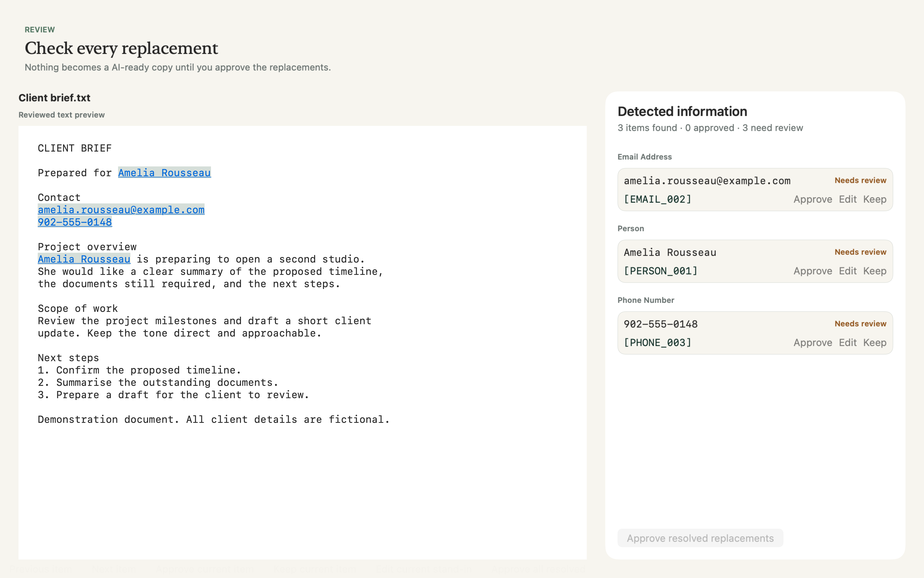The width and height of the screenshot is (924, 578).
Task: Click the [EMAIL_002] placeholder text
Action: (658, 199)
